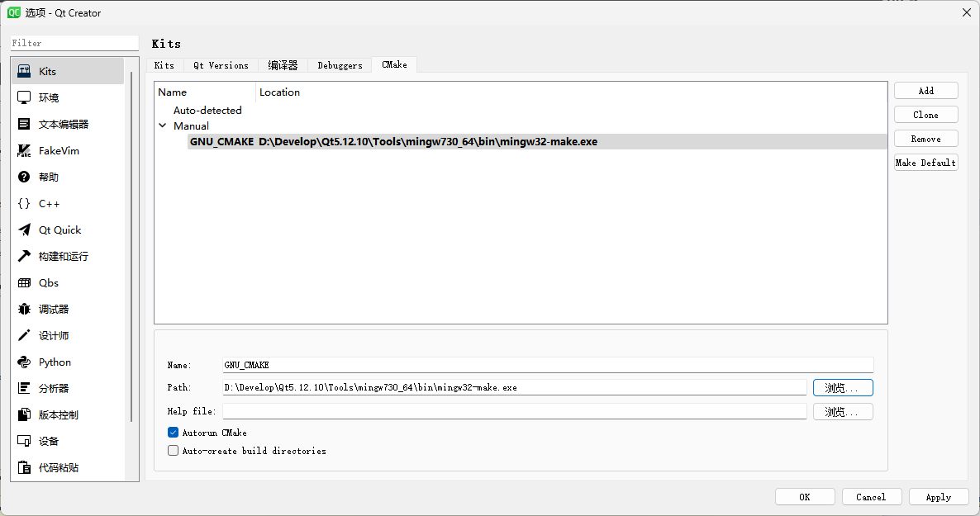Select the 构建和运行 label in sidebar
The height and width of the screenshot is (516, 980).
pos(64,256)
